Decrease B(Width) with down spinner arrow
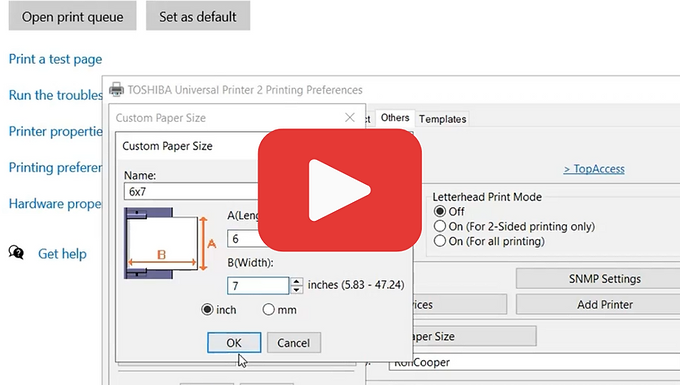680x385 pixels. (296, 290)
